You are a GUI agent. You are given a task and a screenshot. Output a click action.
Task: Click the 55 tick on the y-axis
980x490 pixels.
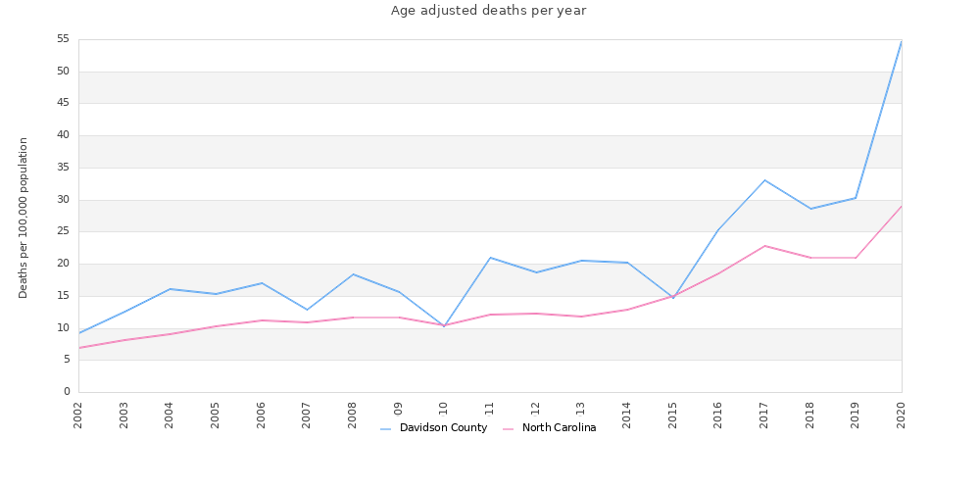click(x=64, y=39)
